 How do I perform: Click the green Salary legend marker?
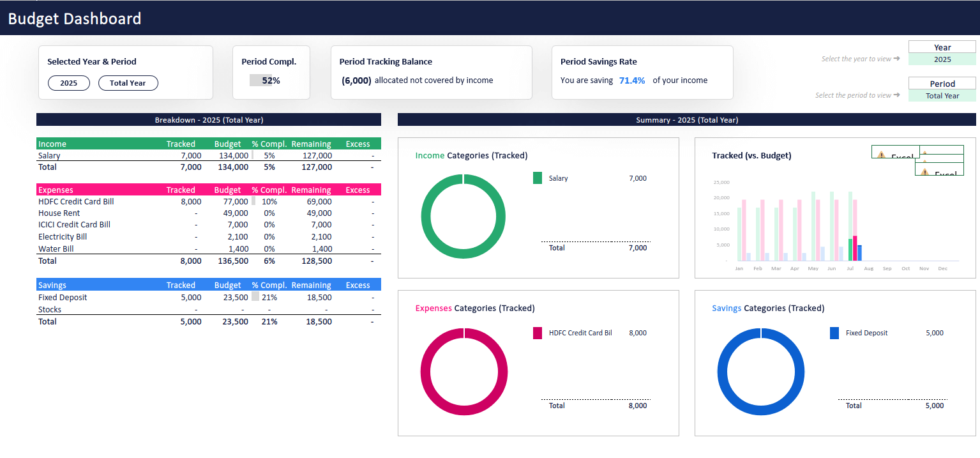[538, 178]
